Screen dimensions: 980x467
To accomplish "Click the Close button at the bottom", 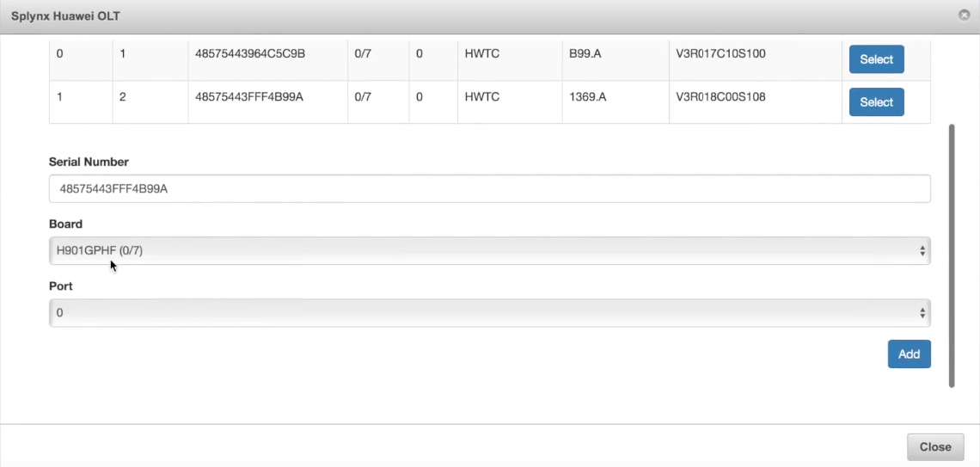I will [935, 447].
